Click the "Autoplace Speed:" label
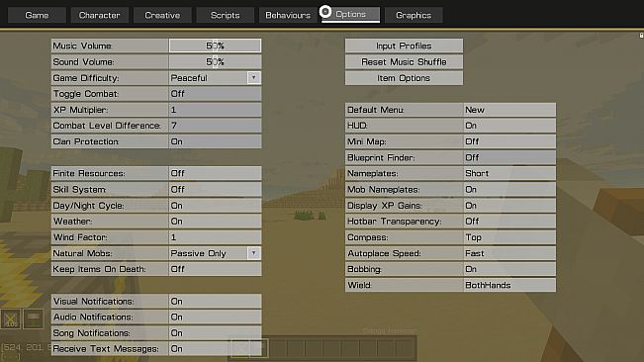Screen dimensions: 644x362 [384, 253]
